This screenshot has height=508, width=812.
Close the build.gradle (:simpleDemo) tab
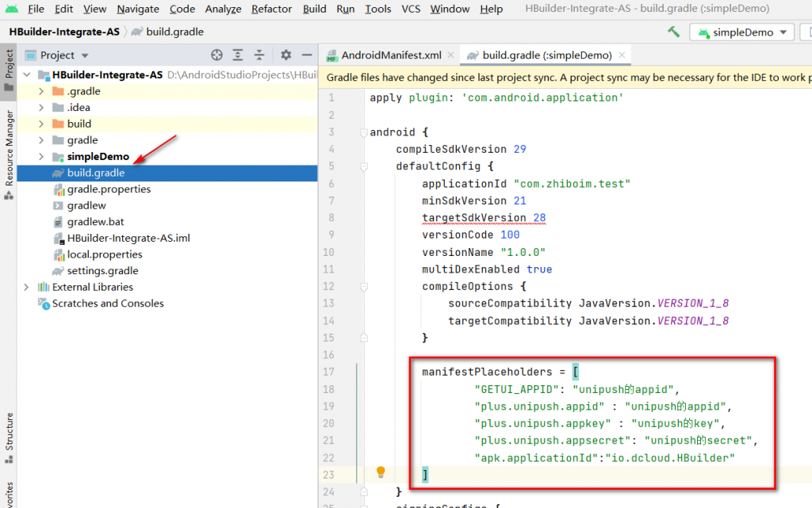(622, 55)
